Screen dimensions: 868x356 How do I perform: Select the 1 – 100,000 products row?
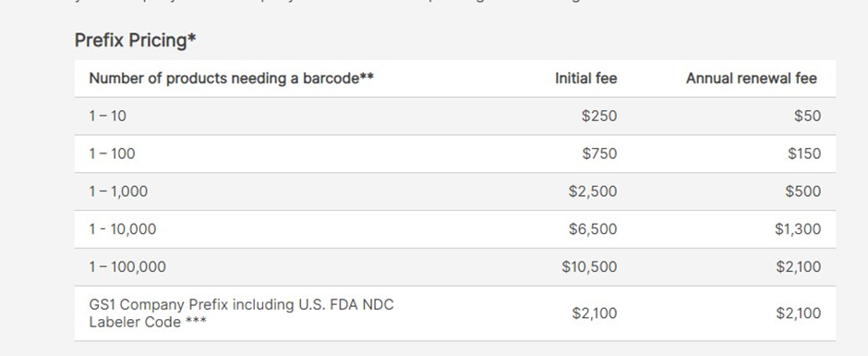coord(455,266)
